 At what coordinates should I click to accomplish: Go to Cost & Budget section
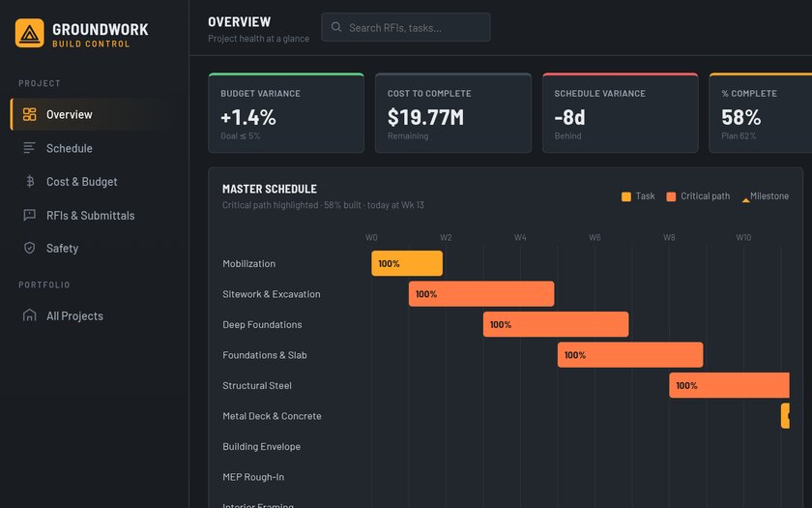click(95, 182)
